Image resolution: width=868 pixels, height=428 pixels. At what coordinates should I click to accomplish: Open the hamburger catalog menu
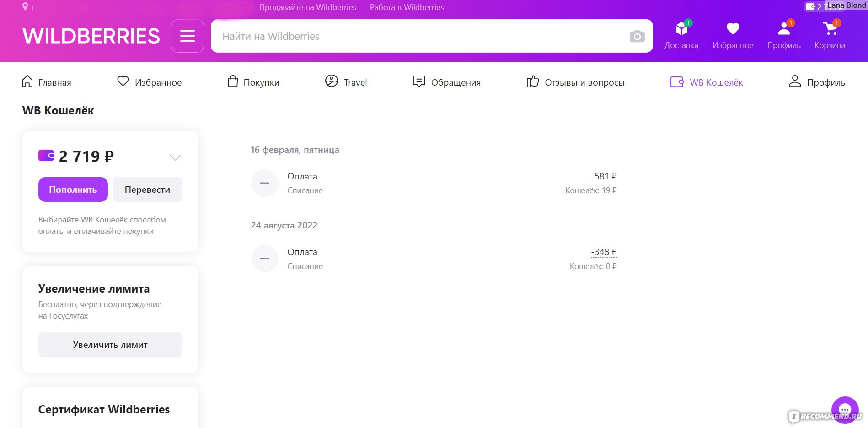[188, 36]
